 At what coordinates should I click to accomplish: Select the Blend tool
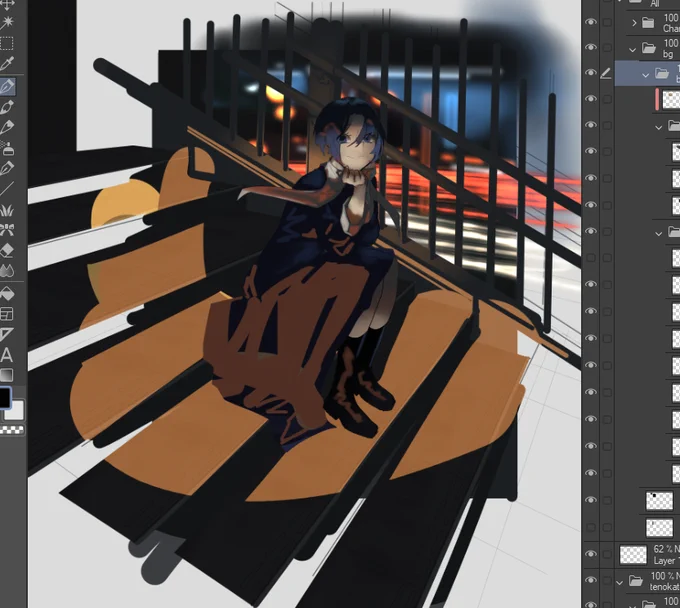click(x=7, y=271)
